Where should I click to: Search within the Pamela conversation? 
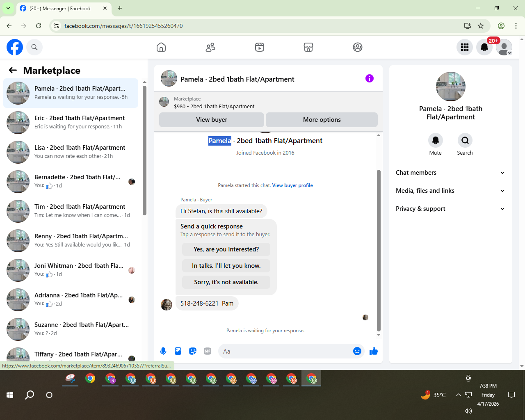pyautogui.click(x=465, y=141)
